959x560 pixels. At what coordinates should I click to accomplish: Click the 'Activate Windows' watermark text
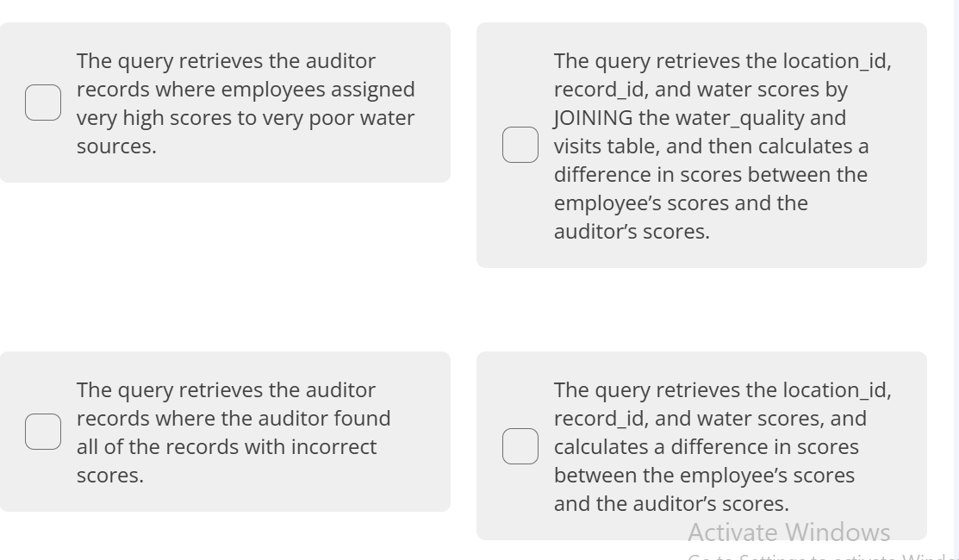(x=788, y=532)
